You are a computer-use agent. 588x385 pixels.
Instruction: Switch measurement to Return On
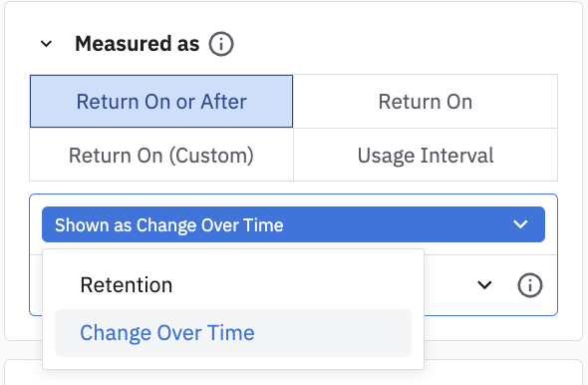point(426,102)
